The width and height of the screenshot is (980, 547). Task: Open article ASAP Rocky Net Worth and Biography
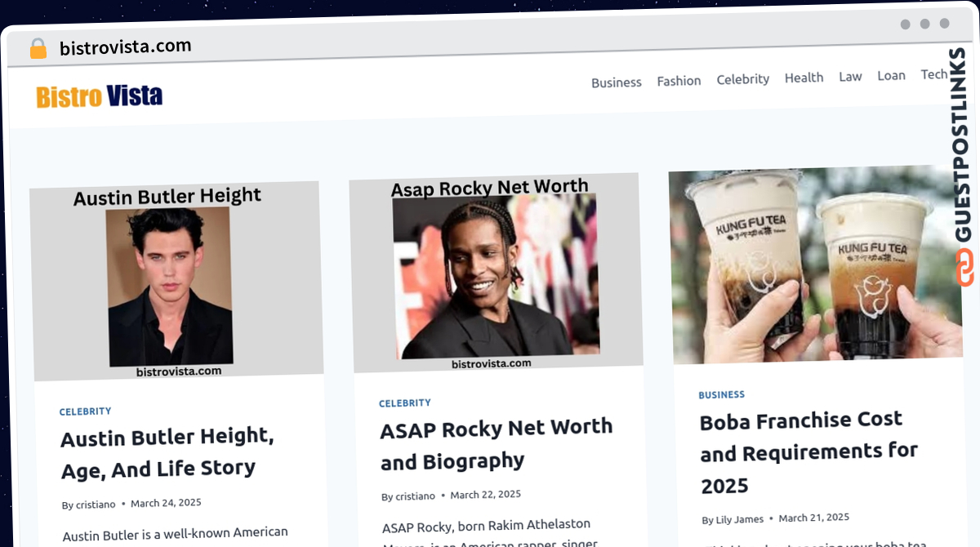coord(496,444)
